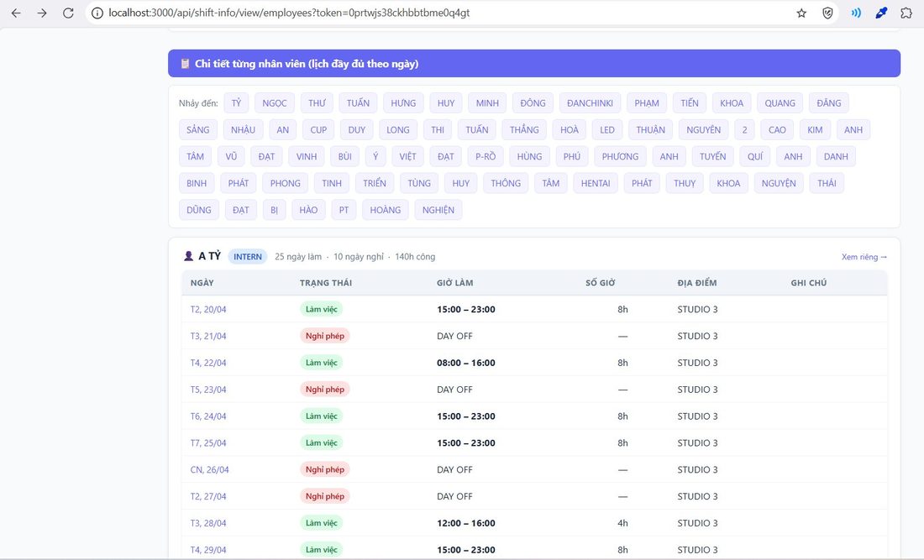
Task: Click the chip labeled 2
Action: (745, 129)
